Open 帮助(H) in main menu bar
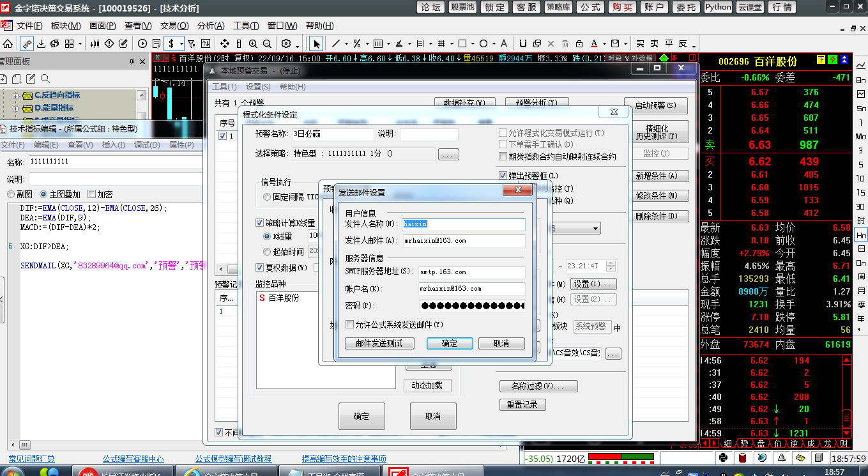Image resolution: width=868 pixels, height=476 pixels. (319, 26)
